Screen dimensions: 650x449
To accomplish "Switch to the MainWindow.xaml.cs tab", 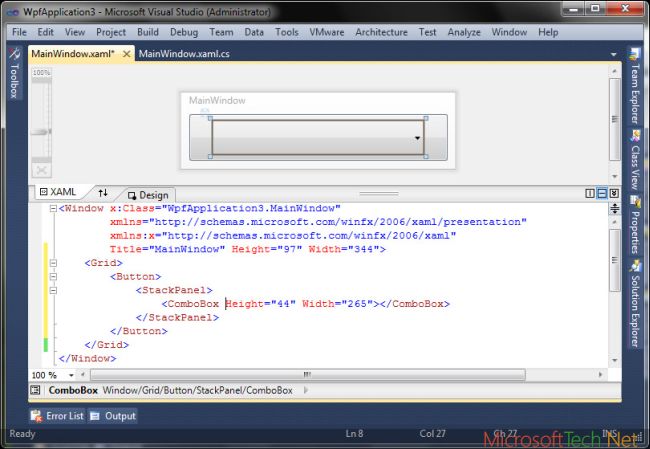I will 184,54.
